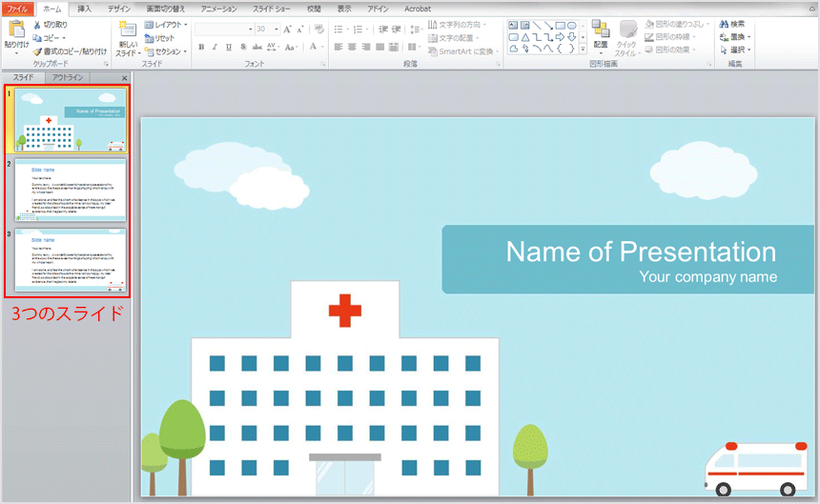Open Quick Styles (クイック スタイル) gallery
Screen dimensions: 820x504
pyautogui.click(x=627, y=38)
